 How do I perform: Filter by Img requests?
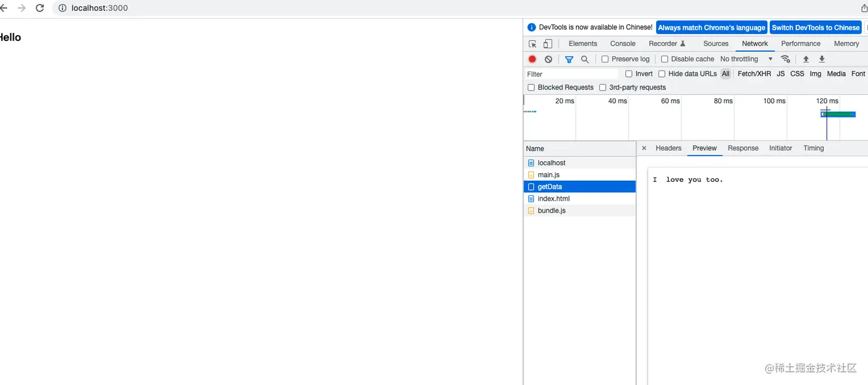(815, 74)
